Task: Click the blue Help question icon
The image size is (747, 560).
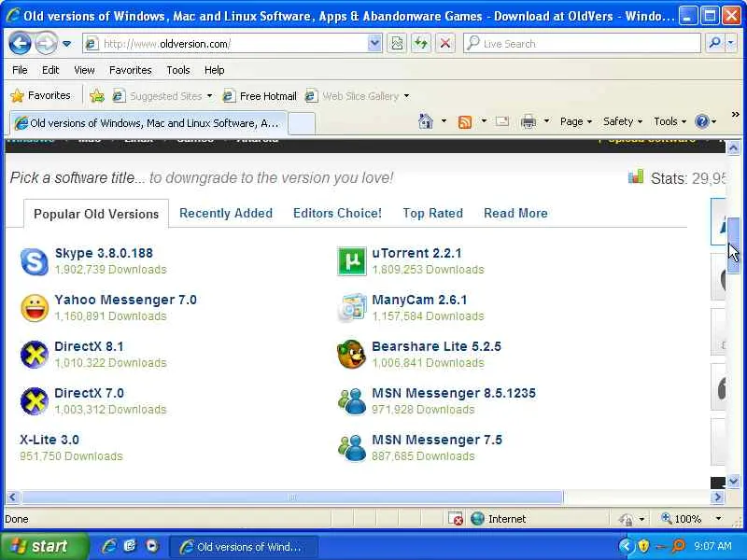Action: (x=702, y=121)
